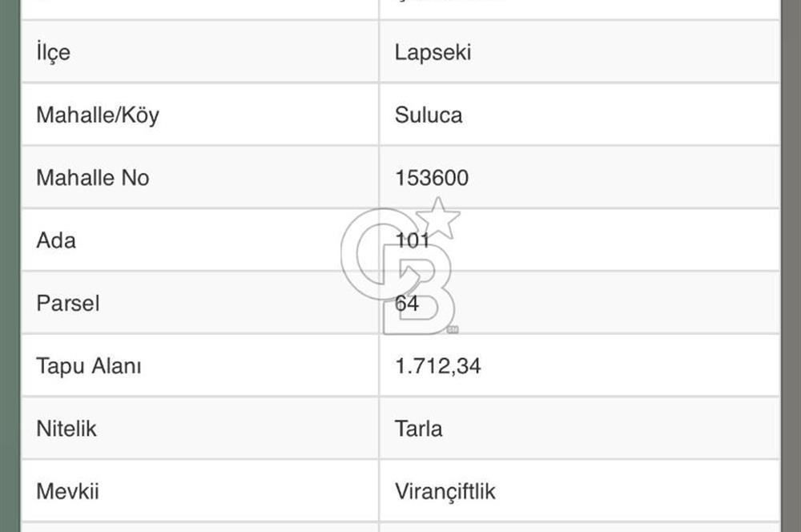801x532 pixels.
Task: Click the Suluca village value
Action: [429, 115]
